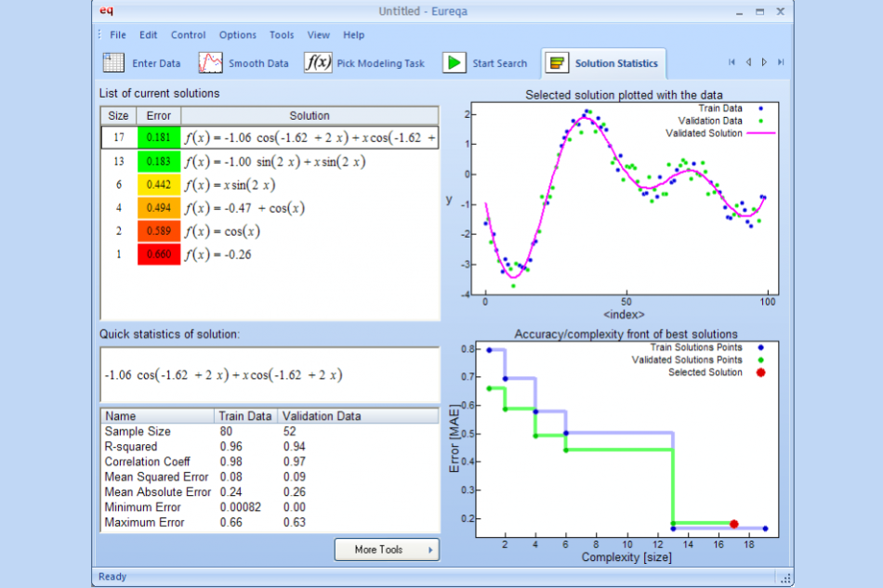
Task: Open the Options menu
Action: click(x=238, y=35)
